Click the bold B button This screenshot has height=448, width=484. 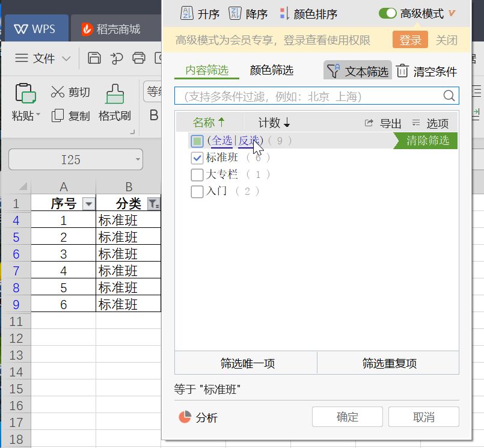(154, 115)
